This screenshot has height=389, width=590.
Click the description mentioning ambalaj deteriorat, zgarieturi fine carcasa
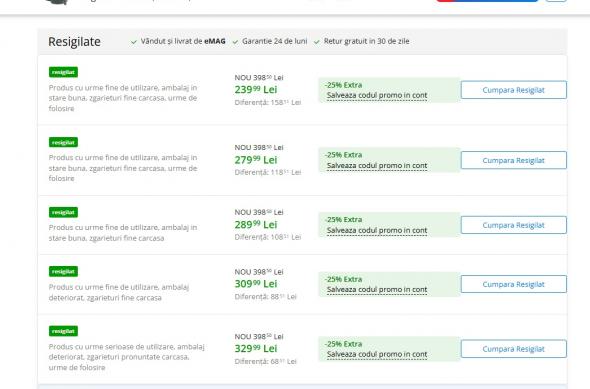119,292
